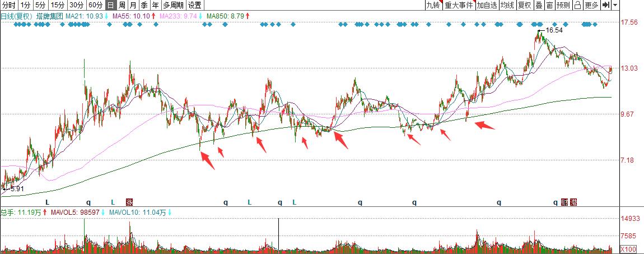
Task: Select the 季 quarterly tab
Action: (144, 6)
